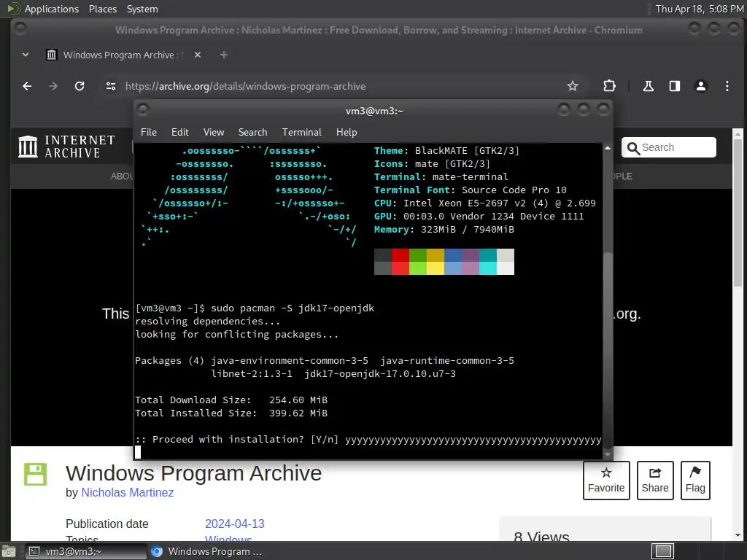Click the 'Theme: BlackMATE' terminal line
The image size is (747, 560).
tap(447, 150)
